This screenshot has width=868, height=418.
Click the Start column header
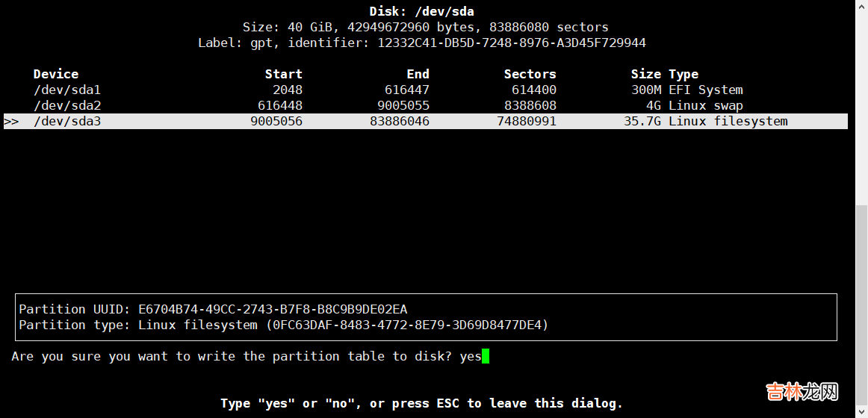(283, 74)
